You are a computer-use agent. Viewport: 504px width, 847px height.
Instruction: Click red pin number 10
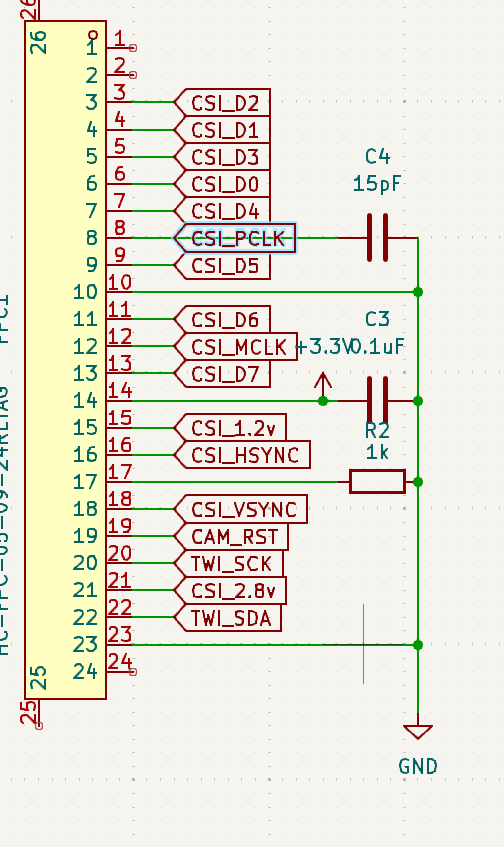click(x=119, y=282)
